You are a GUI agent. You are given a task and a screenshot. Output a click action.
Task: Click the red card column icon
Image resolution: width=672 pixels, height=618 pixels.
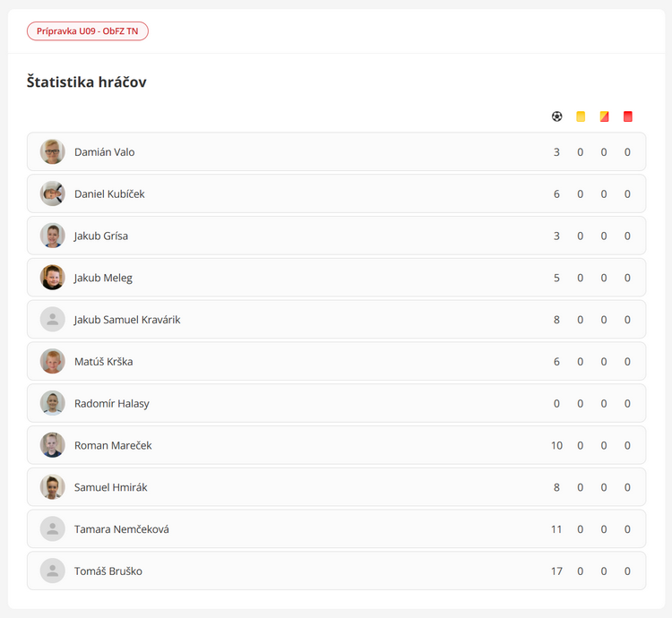[x=628, y=116]
